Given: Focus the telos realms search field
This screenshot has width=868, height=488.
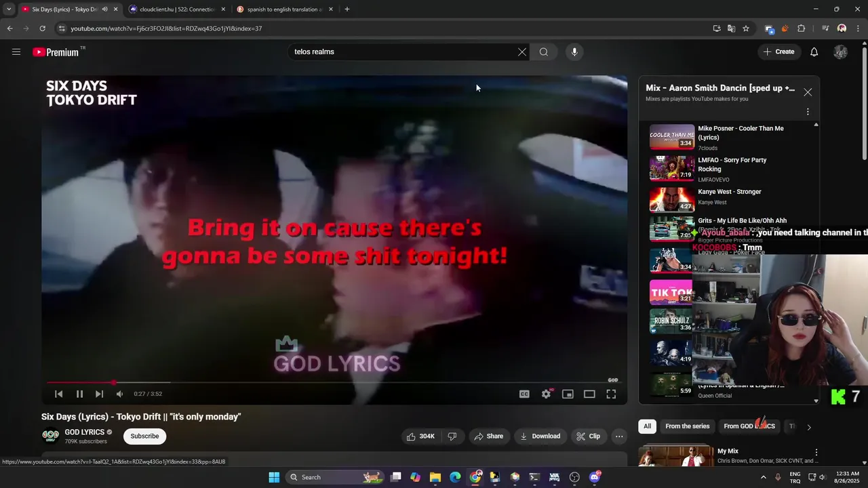Looking at the screenshot, I should tap(403, 52).
